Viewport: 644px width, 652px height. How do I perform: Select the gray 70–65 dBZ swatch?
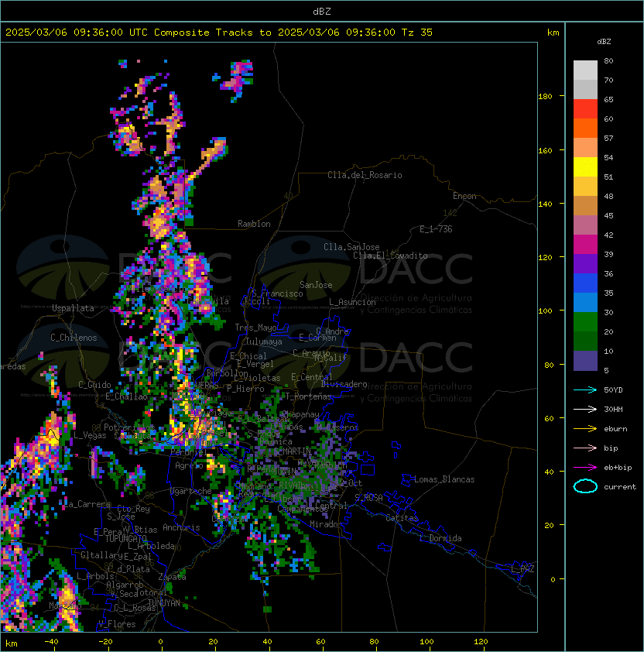click(x=585, y=89)
